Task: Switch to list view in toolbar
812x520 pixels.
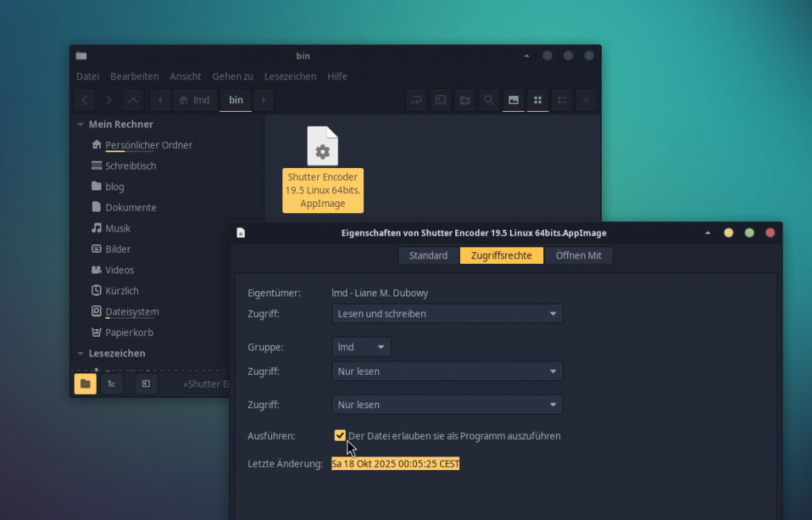Action: [x=562, y=100]
